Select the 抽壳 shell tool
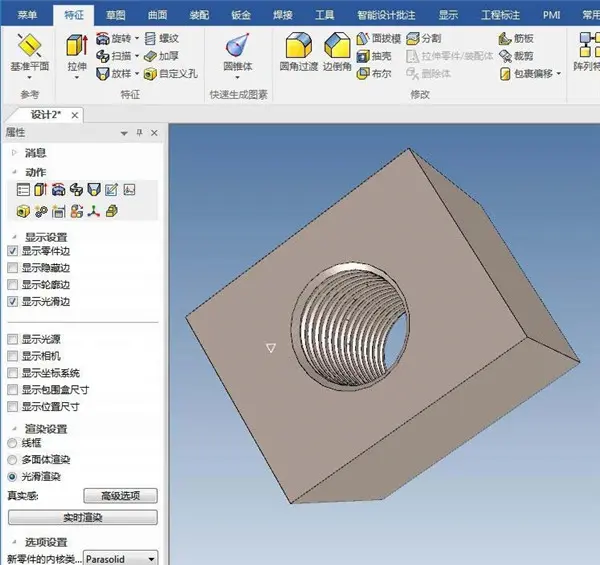This screenshot has width=600, height=565. pos(374,56)
